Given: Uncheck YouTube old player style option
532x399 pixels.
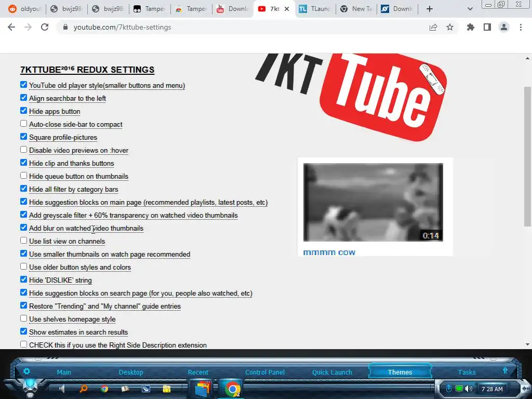Looking at the screenshot, I should [x=23, y=85].
